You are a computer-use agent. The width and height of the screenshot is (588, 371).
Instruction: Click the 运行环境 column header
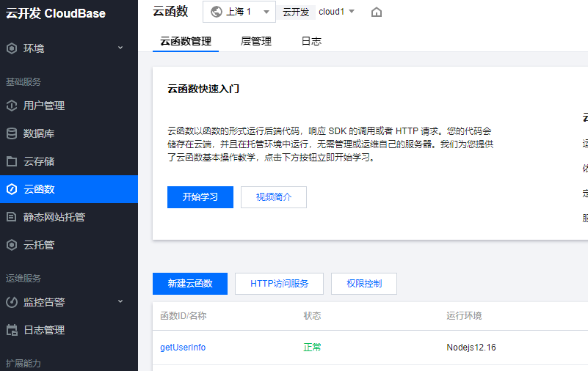(464, 315)
